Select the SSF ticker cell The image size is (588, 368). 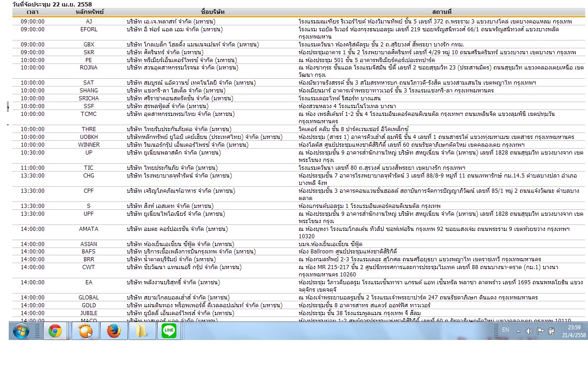coord(89,106)
